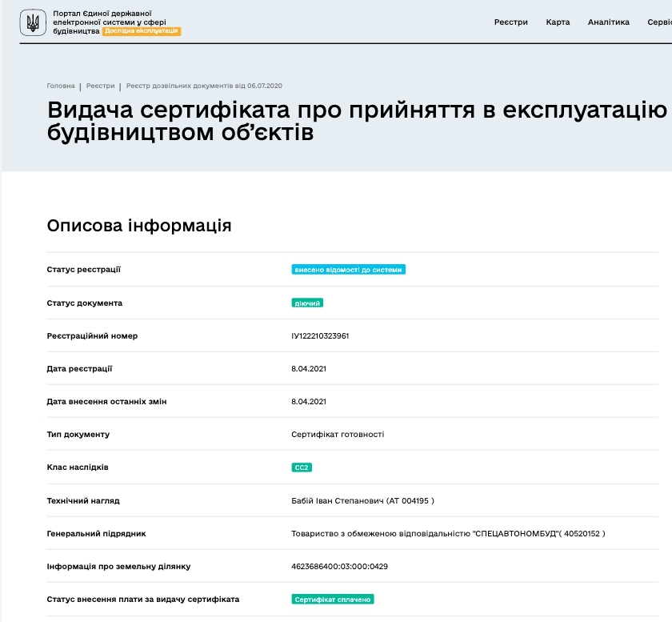Select 'Бабій Іван Степанович' technical supervision value
Screen dimensions: 672x622
pos(362,500)
